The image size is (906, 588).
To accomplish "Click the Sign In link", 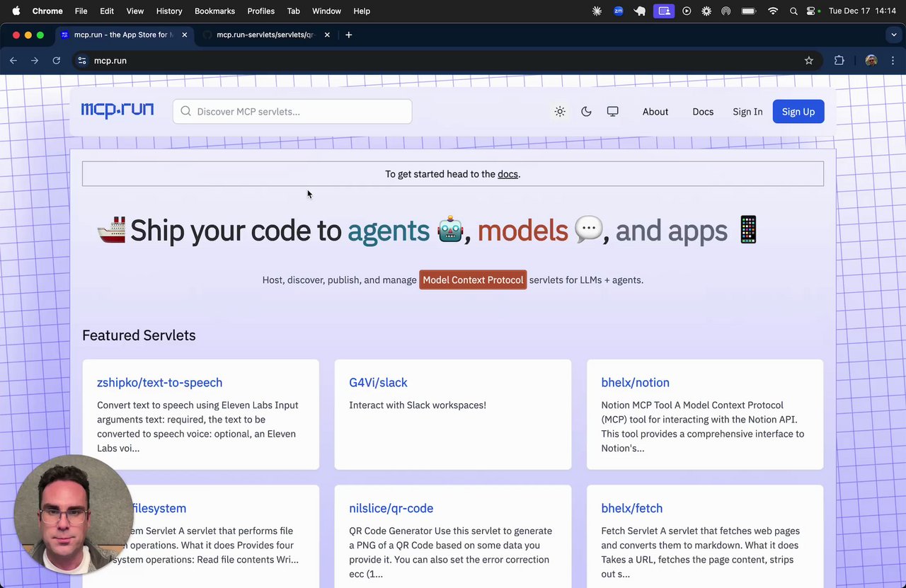I will tap(747, 112).
